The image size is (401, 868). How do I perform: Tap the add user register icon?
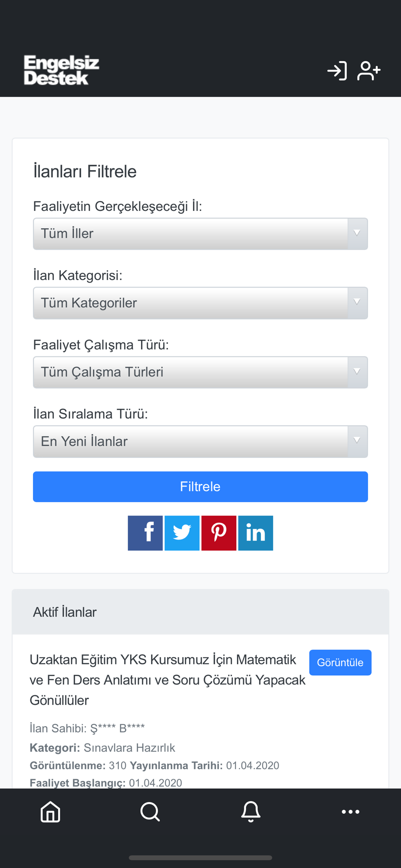coord(369,71)
